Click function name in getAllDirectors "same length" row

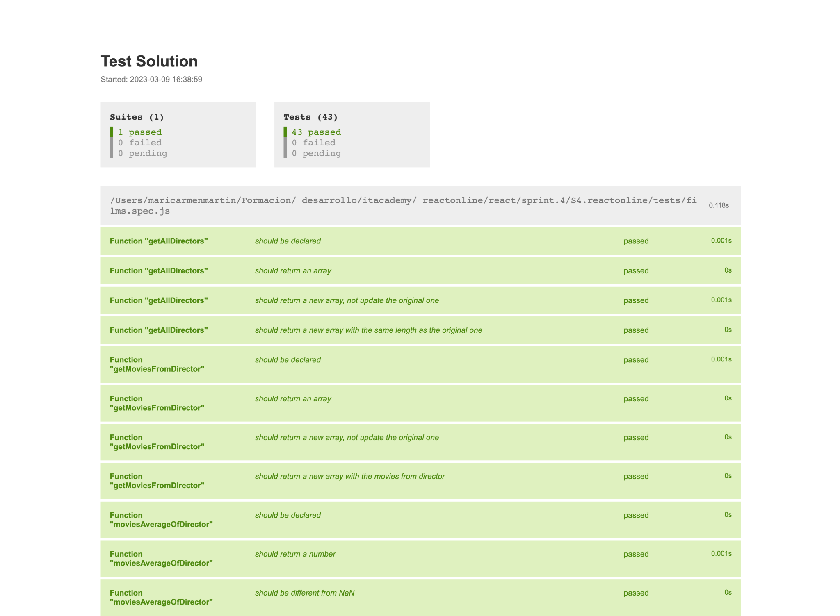159,330
